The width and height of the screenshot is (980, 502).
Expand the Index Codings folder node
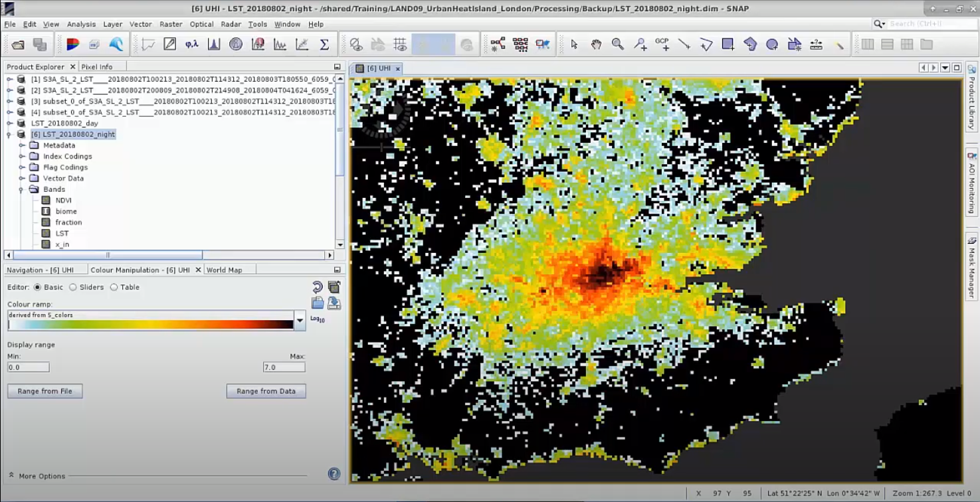[22, 157]
